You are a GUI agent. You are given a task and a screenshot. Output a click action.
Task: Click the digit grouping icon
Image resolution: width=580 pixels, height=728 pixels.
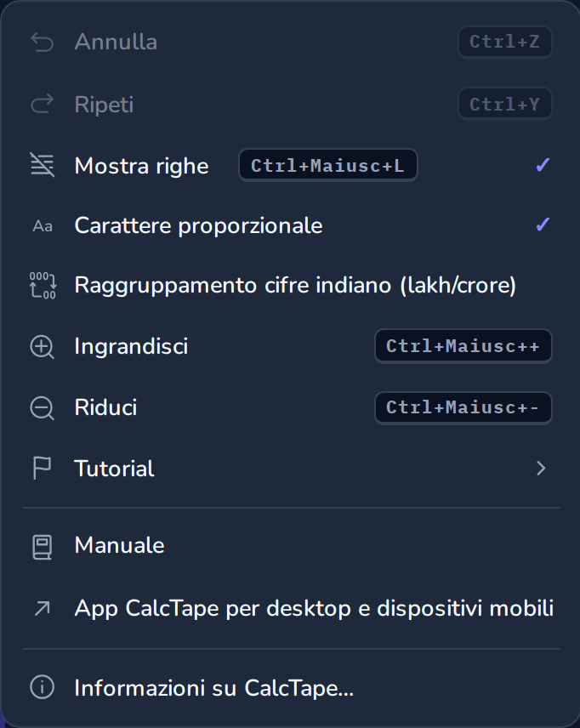[x=43, y=285]
